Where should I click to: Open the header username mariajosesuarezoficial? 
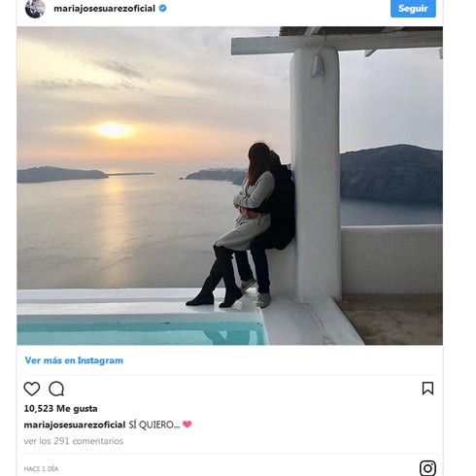pyautogui.click(x=104, y=9)
